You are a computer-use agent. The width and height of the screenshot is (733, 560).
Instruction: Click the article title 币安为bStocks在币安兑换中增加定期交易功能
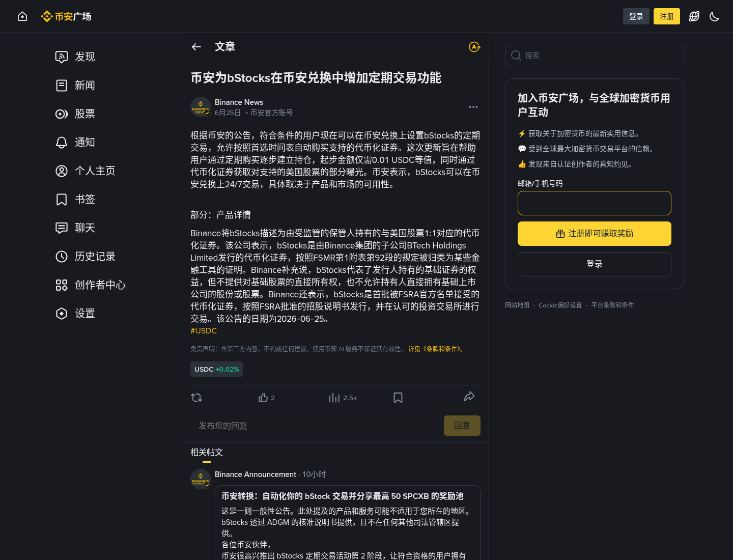pos(316,78)
